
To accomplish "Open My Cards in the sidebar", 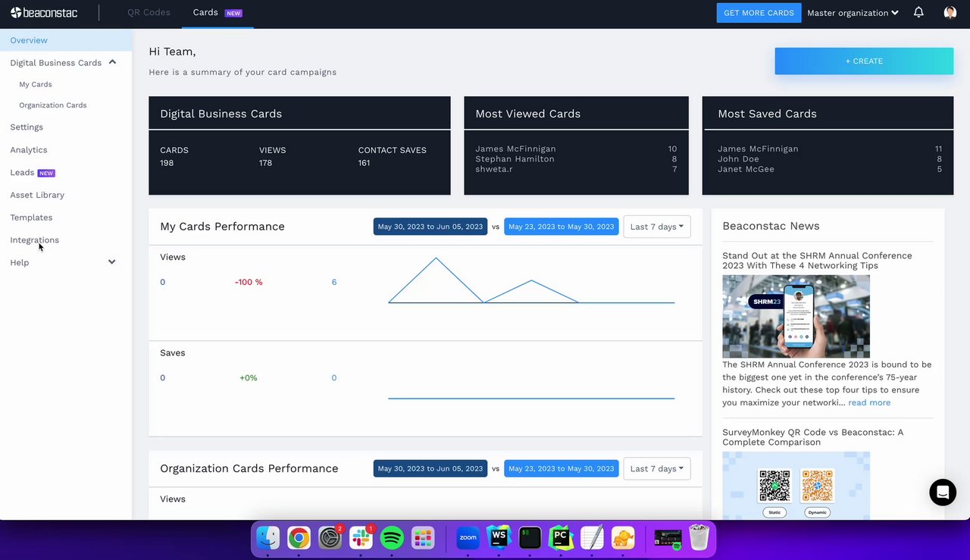I will (x=36, y=84).
